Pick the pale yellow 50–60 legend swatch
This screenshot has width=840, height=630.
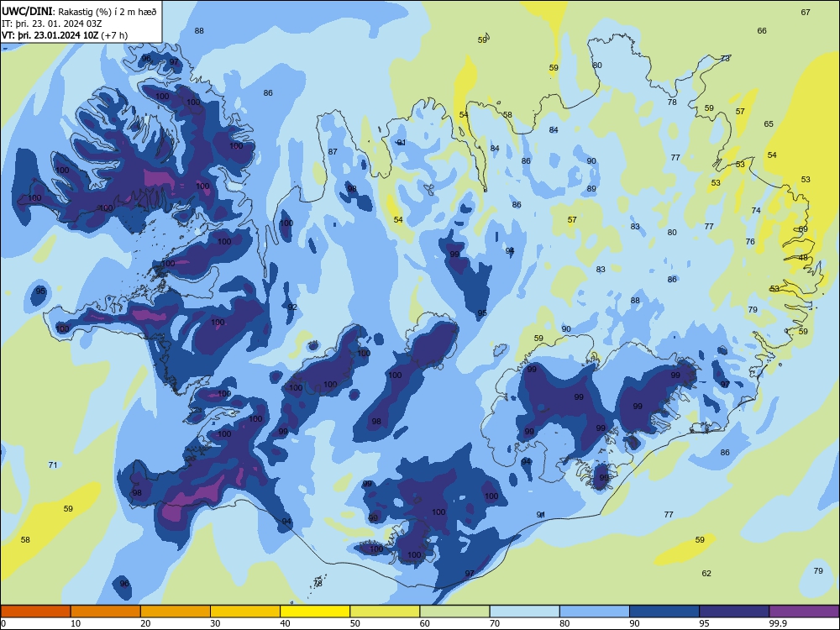pos(385,612)
